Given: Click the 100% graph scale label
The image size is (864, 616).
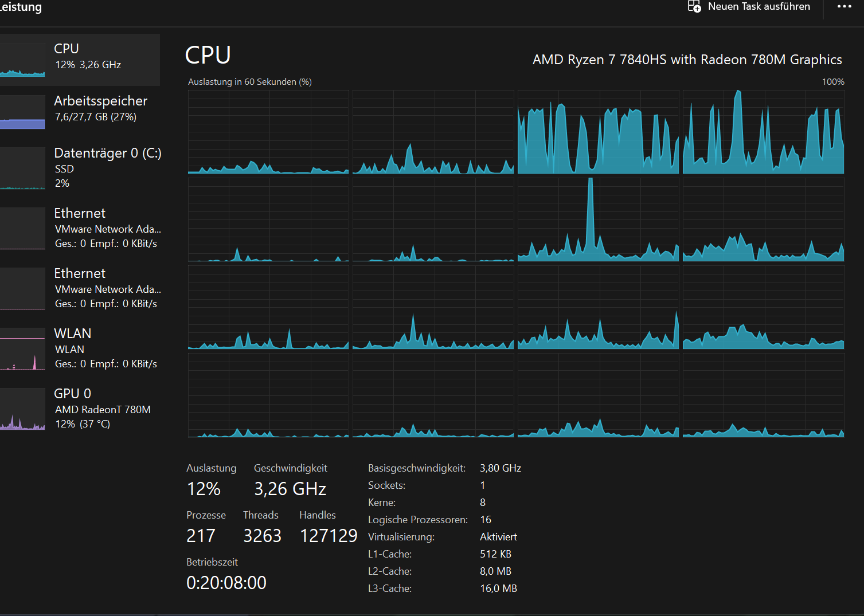Looking at the screenshot, I should tap(833, 82).
